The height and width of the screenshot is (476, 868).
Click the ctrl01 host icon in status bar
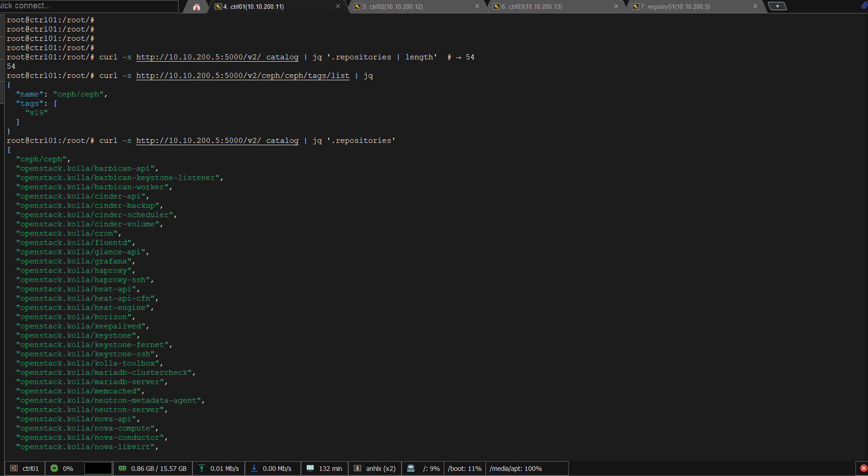(14, 469)
